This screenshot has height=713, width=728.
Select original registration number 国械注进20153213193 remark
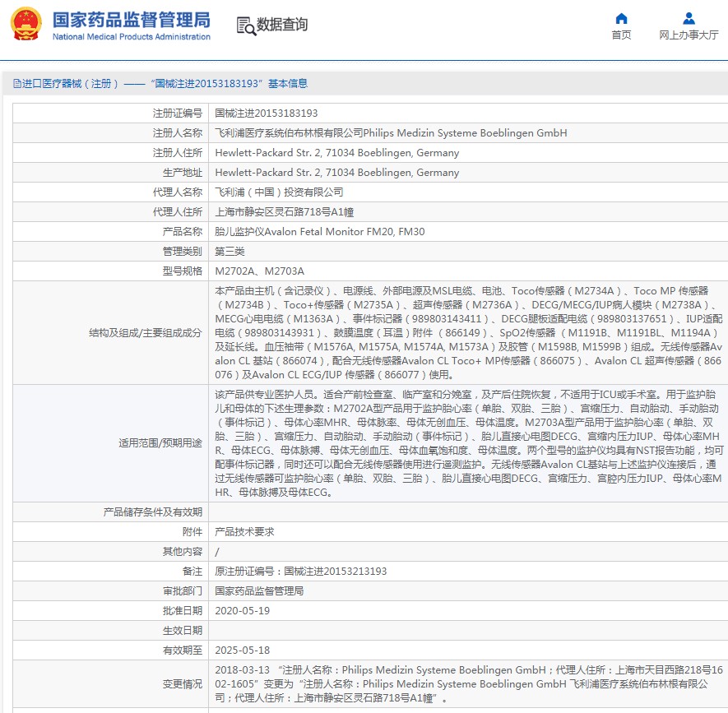coord(301,572)
